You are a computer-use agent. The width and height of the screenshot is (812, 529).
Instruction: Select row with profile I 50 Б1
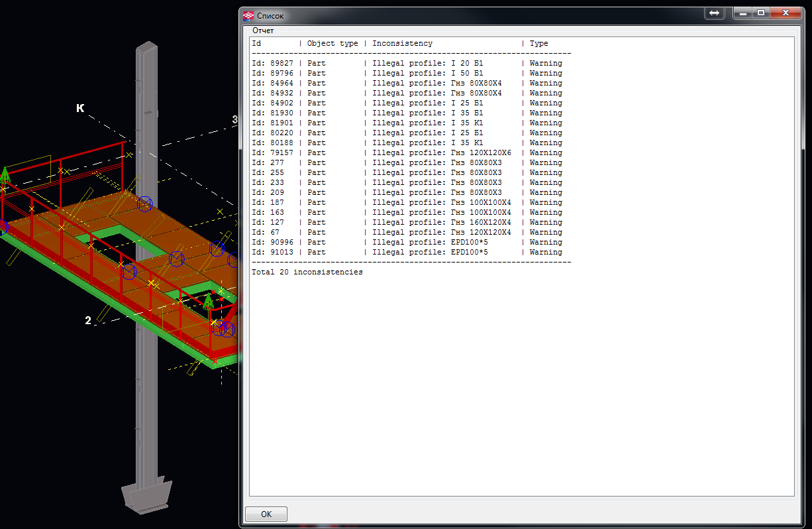pos(407,74)
